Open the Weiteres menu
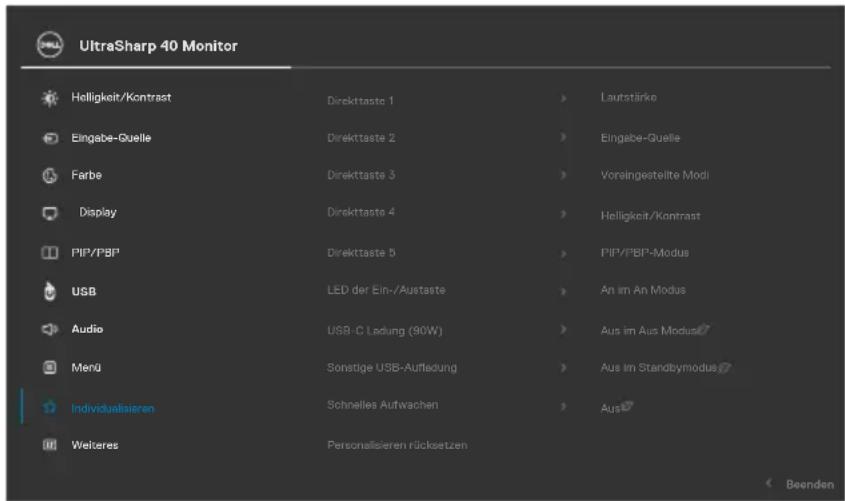Screen dimensions: 845x501 (x=95, y=445)
